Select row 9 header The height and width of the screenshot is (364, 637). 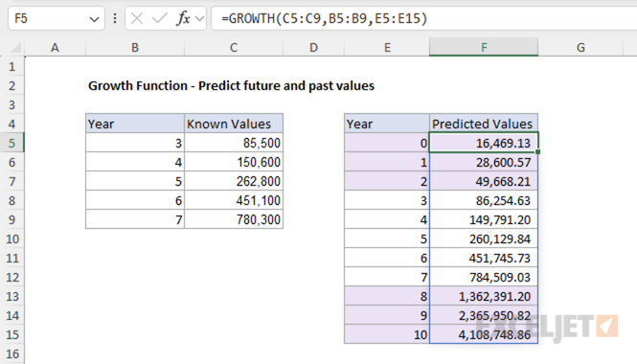[12, 219]
